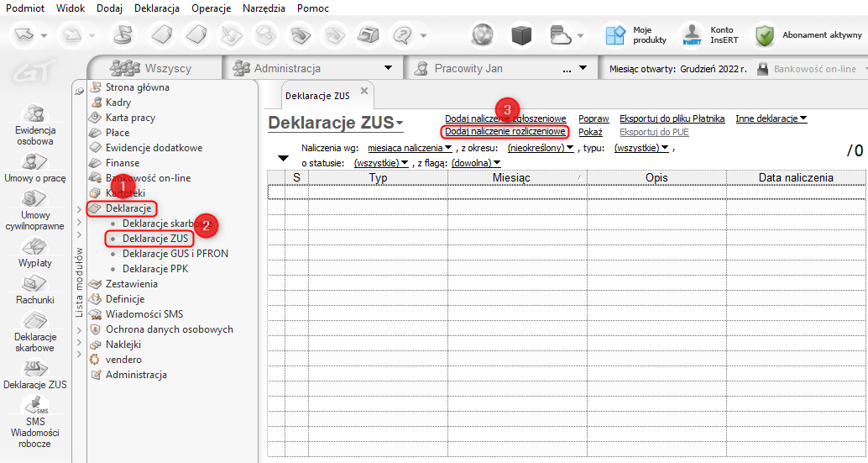Open Wypłaty sidebar shortcut

click(35, 253)
